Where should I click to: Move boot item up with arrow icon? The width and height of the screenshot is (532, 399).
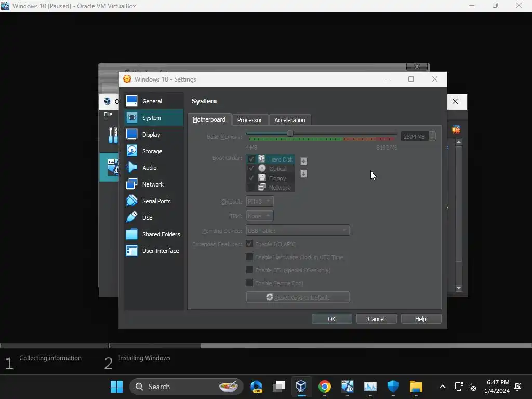click(x=303, y=161)
